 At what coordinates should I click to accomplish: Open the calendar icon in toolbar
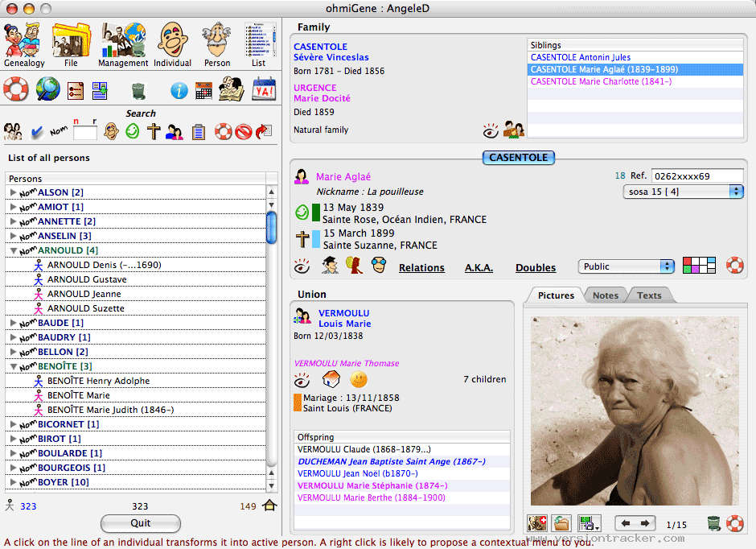(203, 89)
